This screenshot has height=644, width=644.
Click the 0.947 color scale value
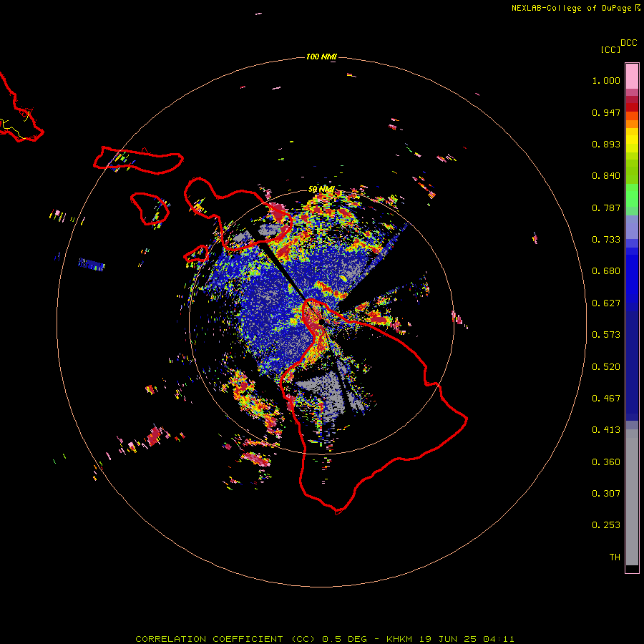click(x=606, y=112)
